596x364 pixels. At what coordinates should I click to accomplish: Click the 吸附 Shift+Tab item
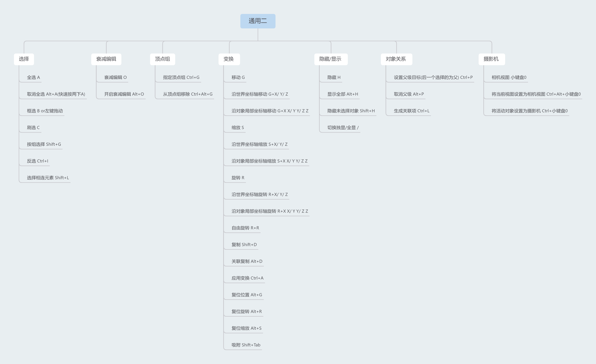click(x=246, y=345)
